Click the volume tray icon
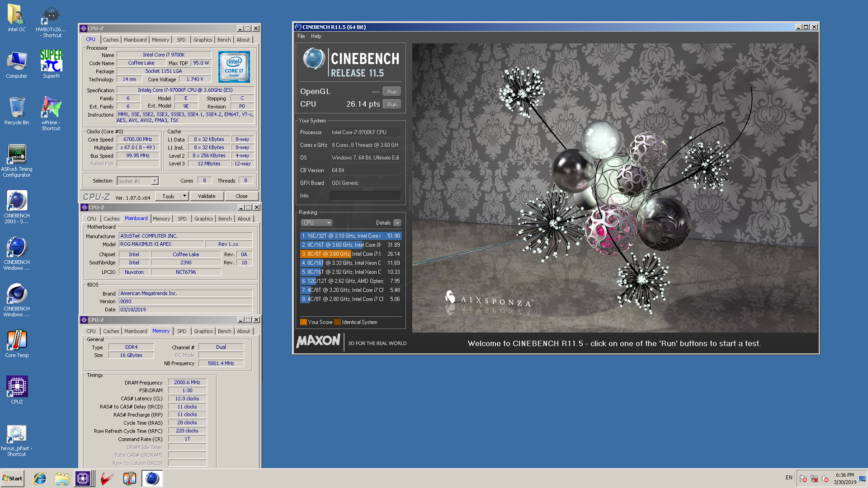The width and height of the screenshot is (868, 488). pyautogui.click(x=825, y=479)
